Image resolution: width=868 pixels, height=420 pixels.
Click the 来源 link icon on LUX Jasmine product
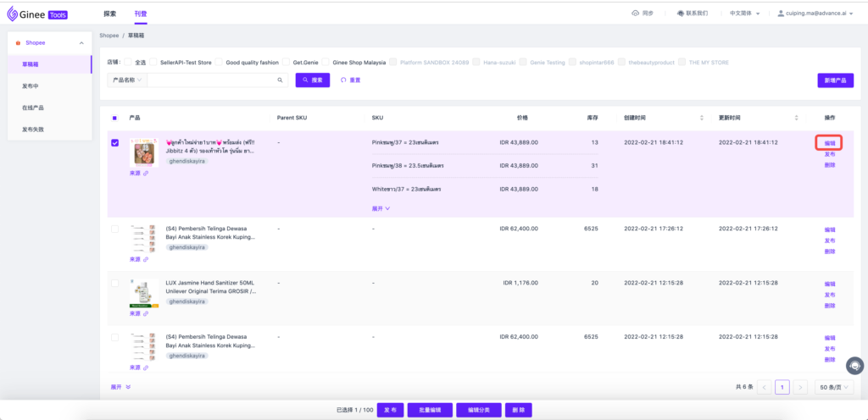(x=146, y=313)
